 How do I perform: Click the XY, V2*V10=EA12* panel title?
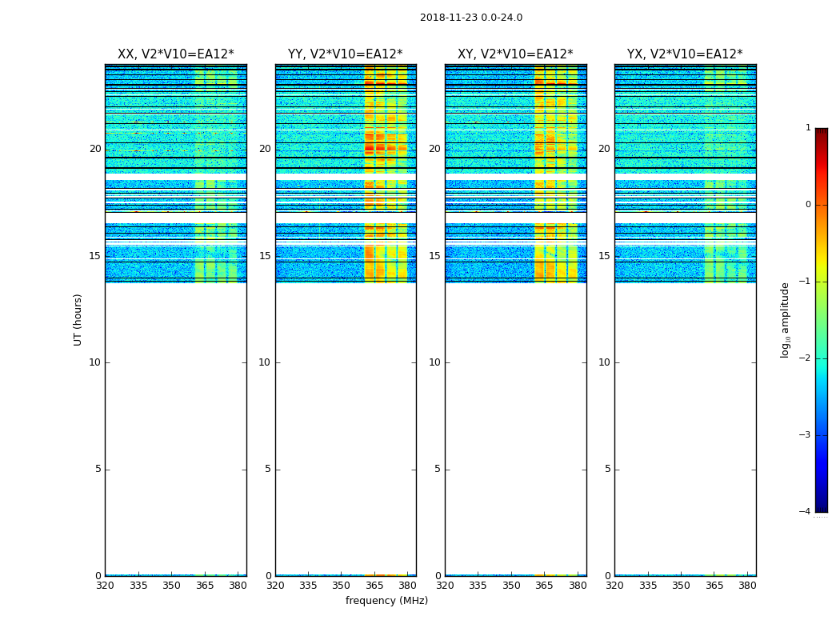pos(515,54)
